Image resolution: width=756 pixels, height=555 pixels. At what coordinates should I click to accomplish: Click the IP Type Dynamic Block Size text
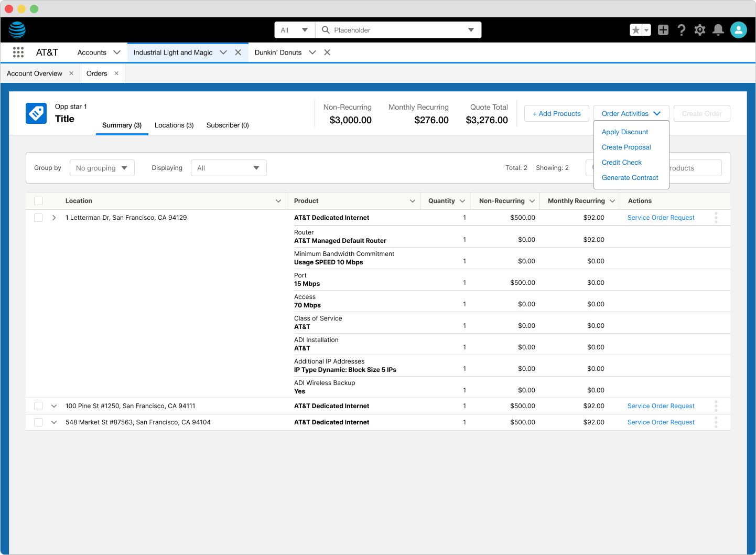tap(345, 370)
